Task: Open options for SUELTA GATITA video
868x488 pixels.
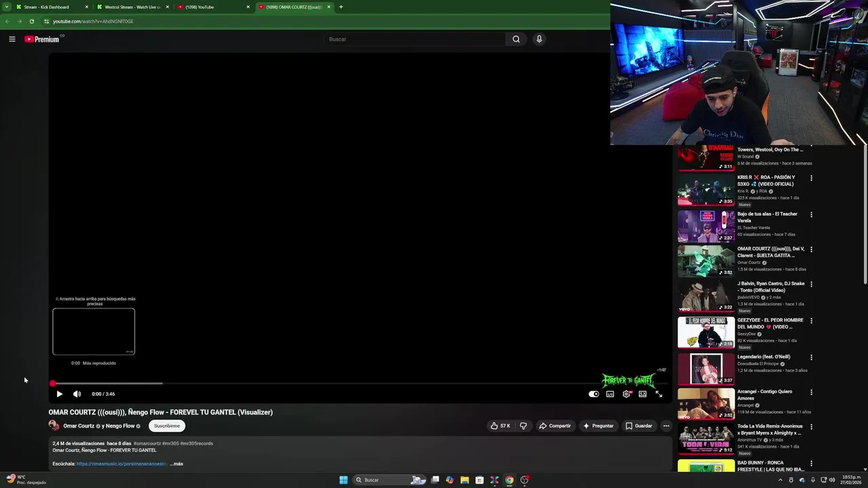Action: 811,249
